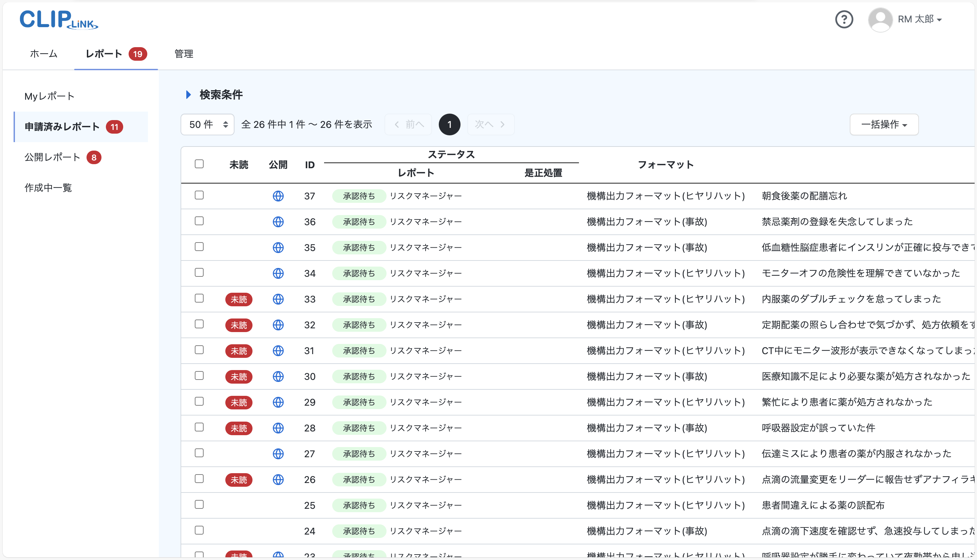Click the globe publish icon on report 26
The image size is (977, 560).
point(278,479)
